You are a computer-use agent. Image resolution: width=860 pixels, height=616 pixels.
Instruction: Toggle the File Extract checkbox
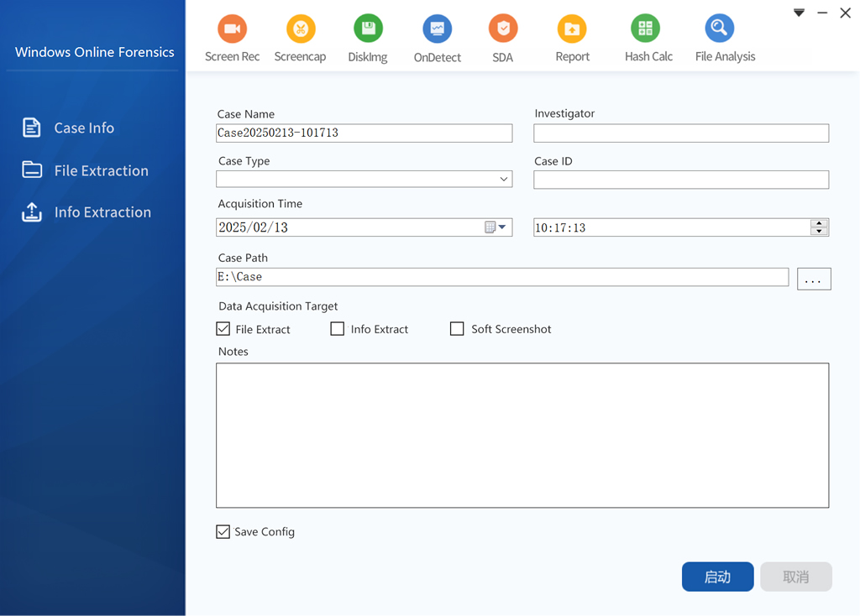[223, 329]
